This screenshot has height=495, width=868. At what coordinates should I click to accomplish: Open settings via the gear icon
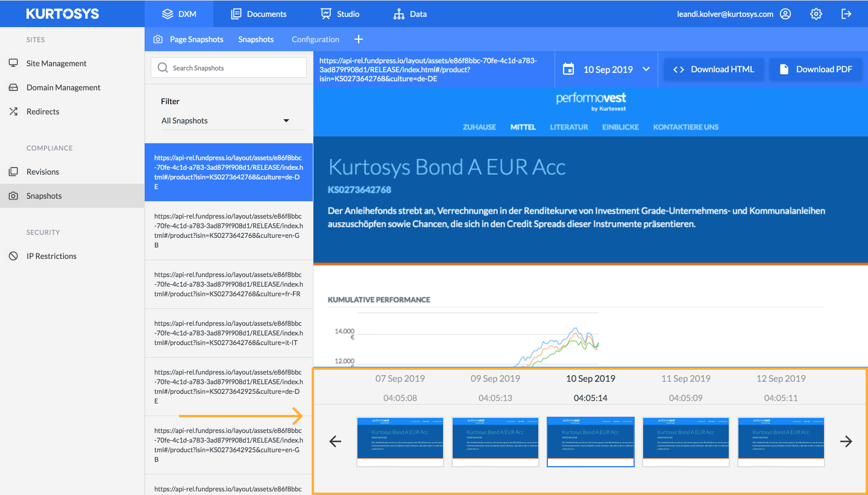[816, 14]
